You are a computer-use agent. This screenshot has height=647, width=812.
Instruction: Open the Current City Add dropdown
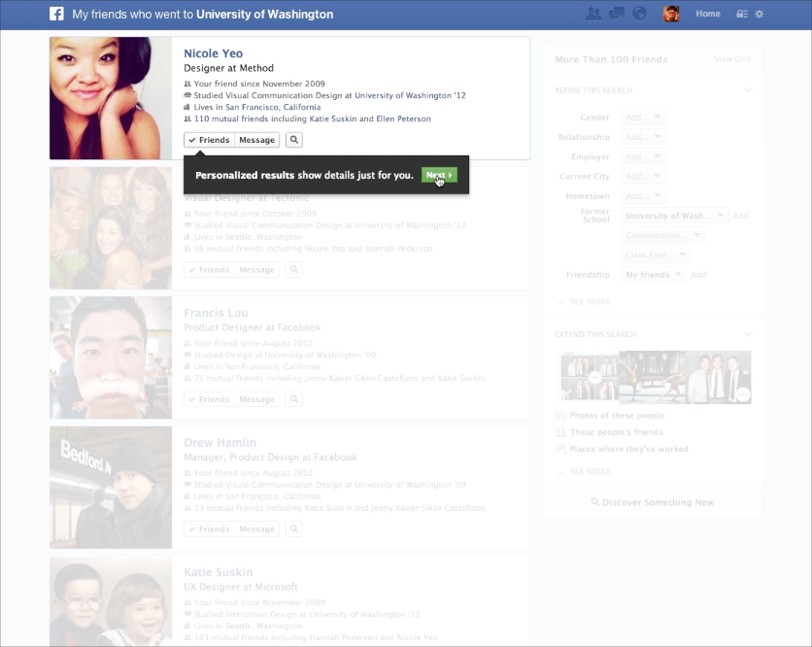pyautogui.click(x=643, y=176)
